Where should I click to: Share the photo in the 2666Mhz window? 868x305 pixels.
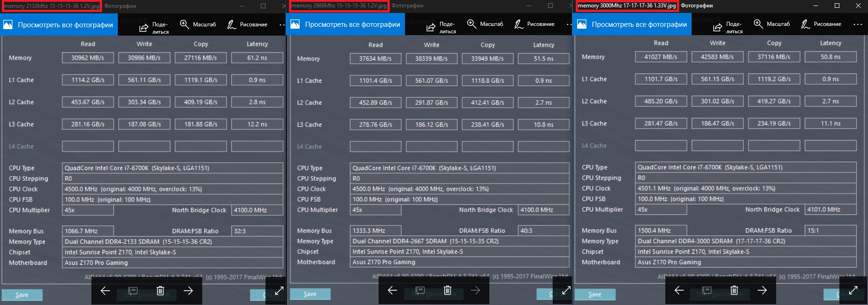(x=441, y=27)
